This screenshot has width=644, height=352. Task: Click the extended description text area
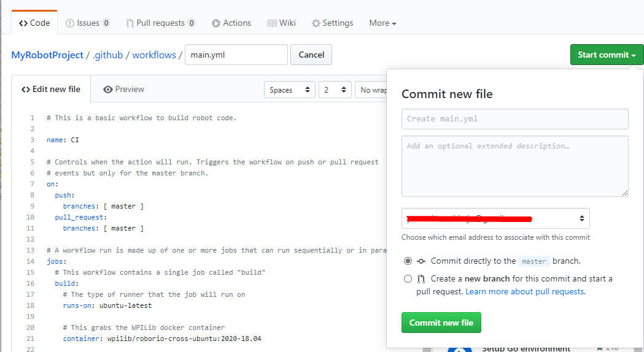coord(514,166)
